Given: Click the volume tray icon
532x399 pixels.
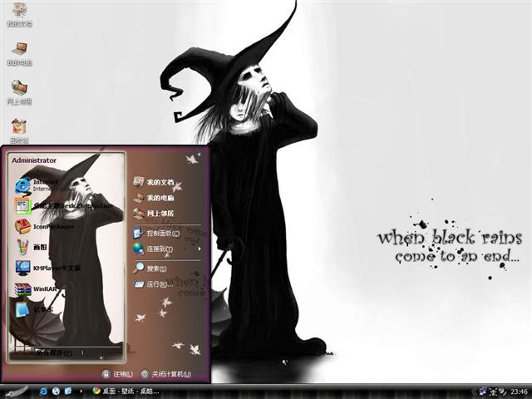Looking at the screenshot, I should point(503,392).
